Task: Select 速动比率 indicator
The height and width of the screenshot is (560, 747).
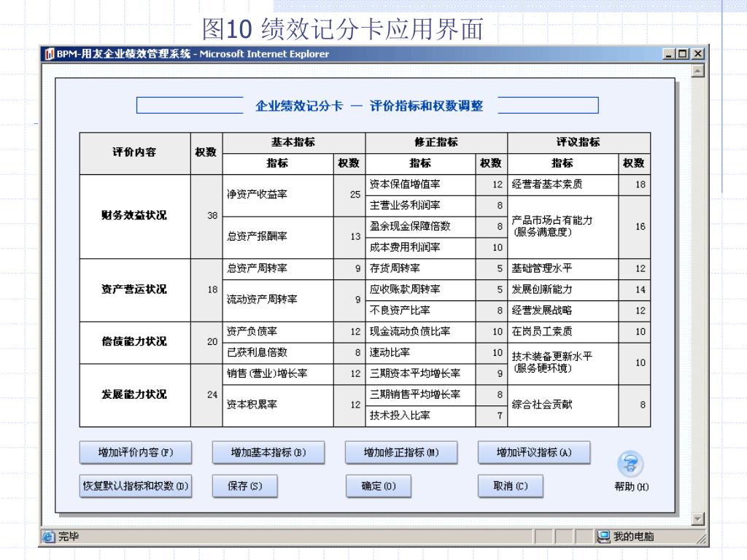Action: click(x=420, y=353)
